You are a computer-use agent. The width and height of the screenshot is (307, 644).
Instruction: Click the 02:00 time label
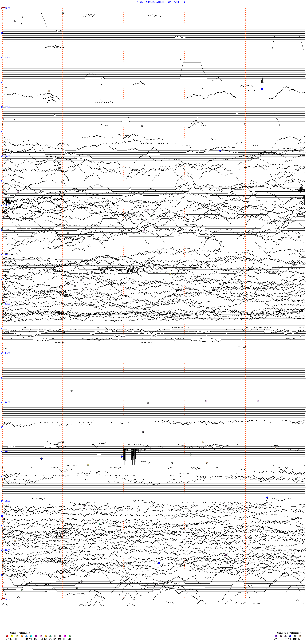point(8,58)
